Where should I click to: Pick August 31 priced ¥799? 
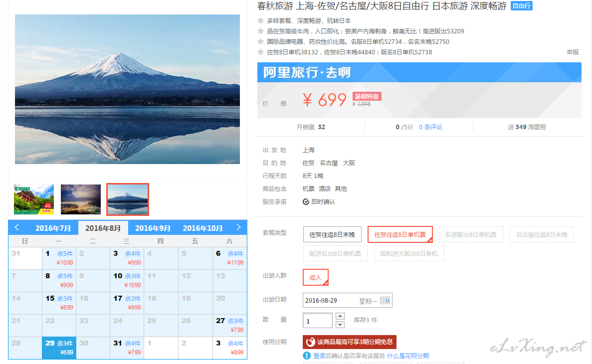point(127,348)
